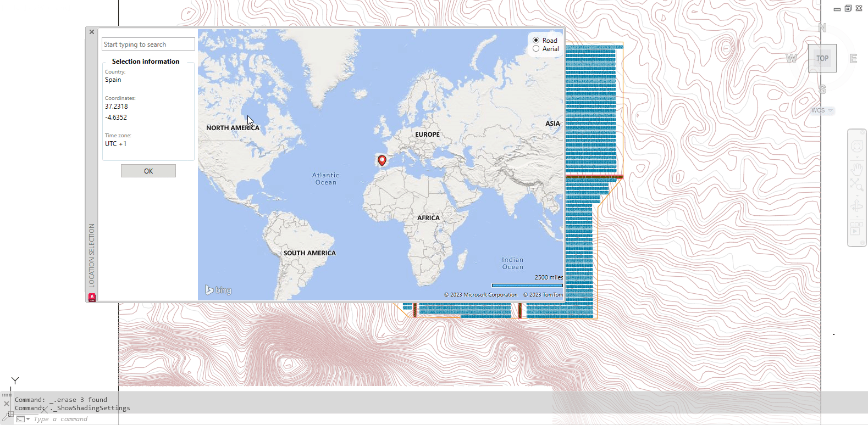868x425 pixels.
Task: Activate the Orbit tool in navigation bar
Action: click(856, 206)
